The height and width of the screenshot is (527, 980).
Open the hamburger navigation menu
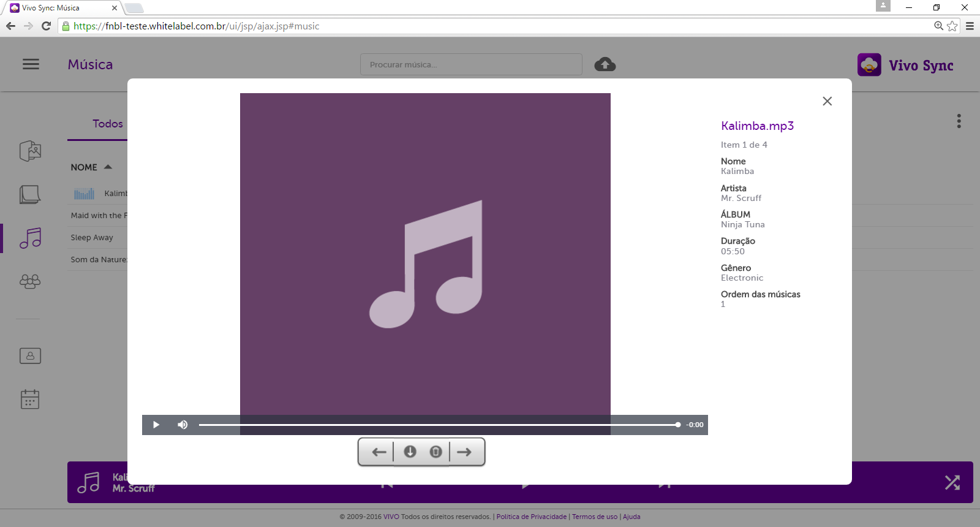31,64
